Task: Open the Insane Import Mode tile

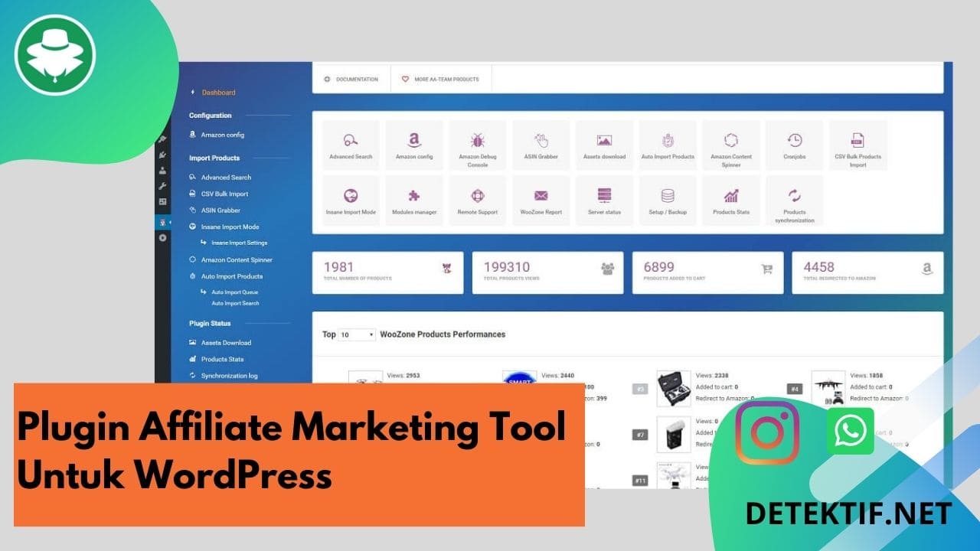Action: tap(351, 201)
